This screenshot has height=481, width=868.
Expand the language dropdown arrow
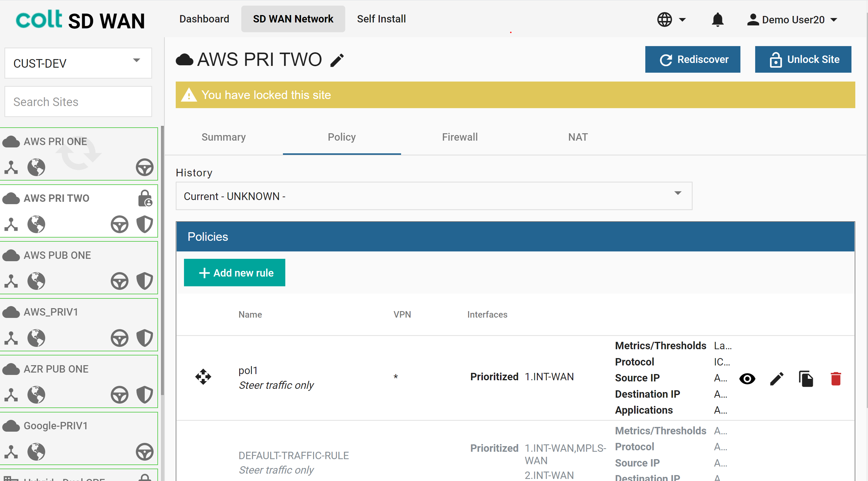[x=682, y=19]
